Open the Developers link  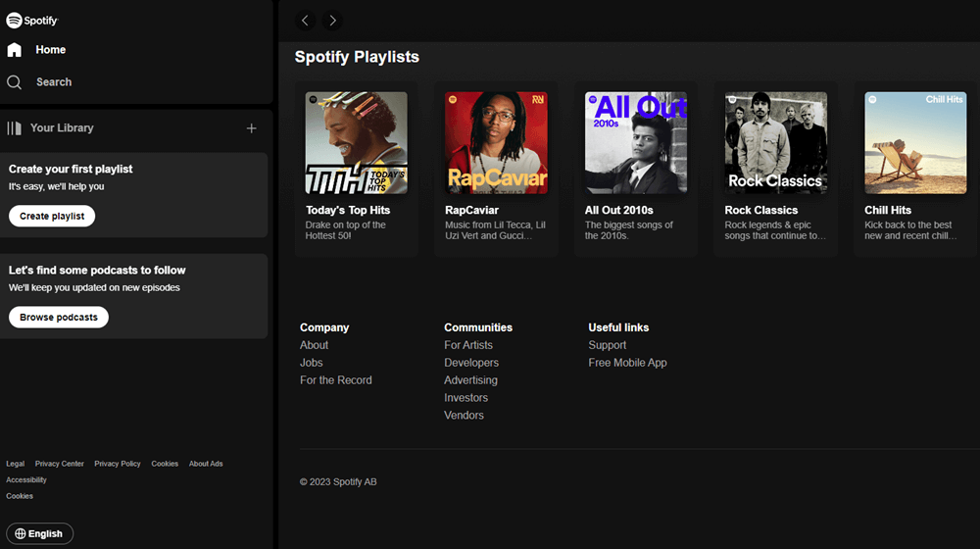pyautogui.click(x=471, y=363)
